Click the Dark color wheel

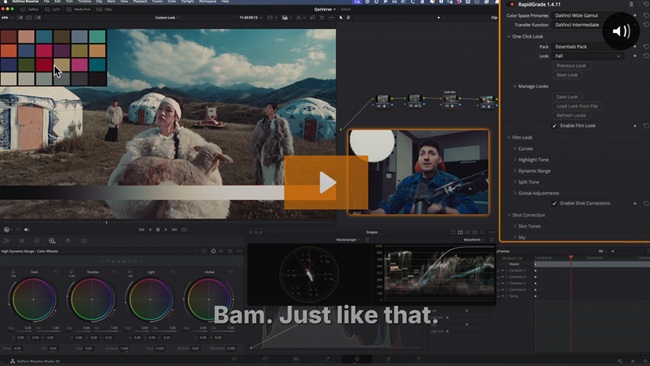click(34, 299)
